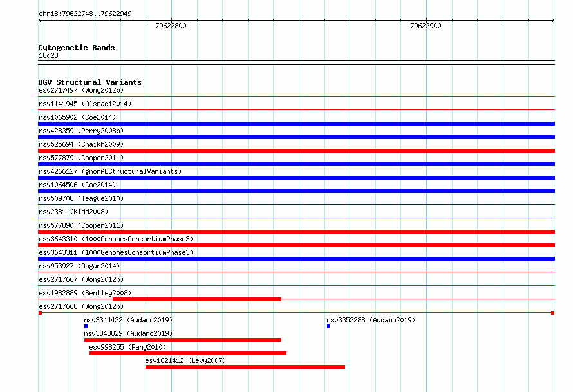Click the chr18:79622748..79622949 region label
The height and width of the screenshot is (392, 573).
(85, 14)
